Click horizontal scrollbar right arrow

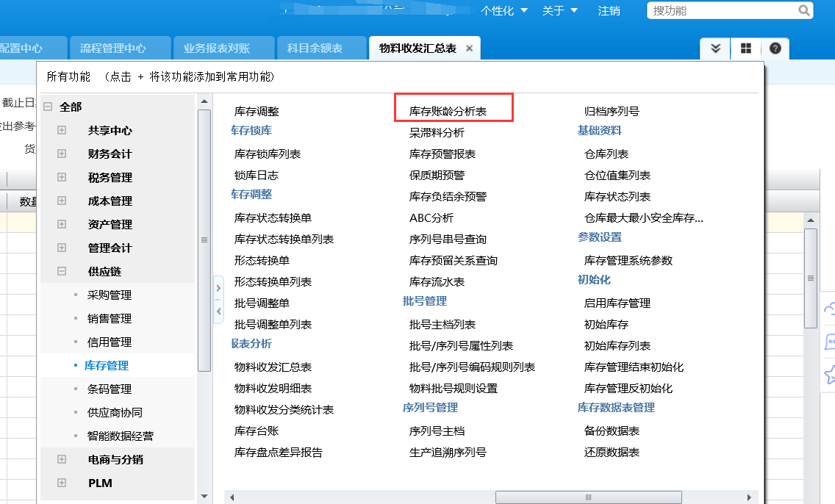pos(749,497)
